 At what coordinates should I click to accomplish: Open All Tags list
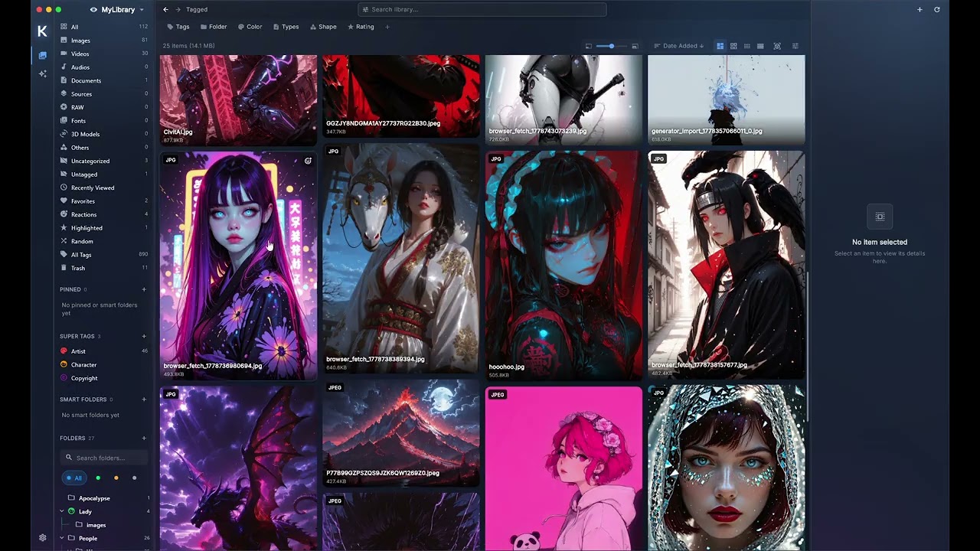pos(104,255)
